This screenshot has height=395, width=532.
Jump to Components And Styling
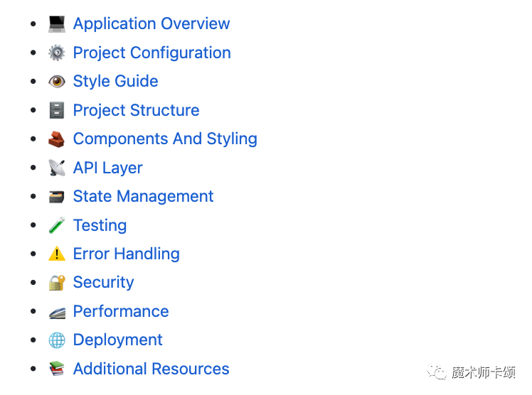pos(165,139)
